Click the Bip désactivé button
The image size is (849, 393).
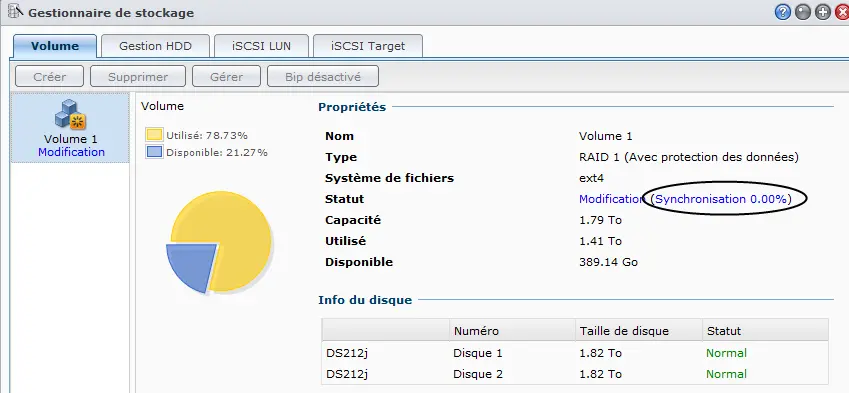click(323, 77)
